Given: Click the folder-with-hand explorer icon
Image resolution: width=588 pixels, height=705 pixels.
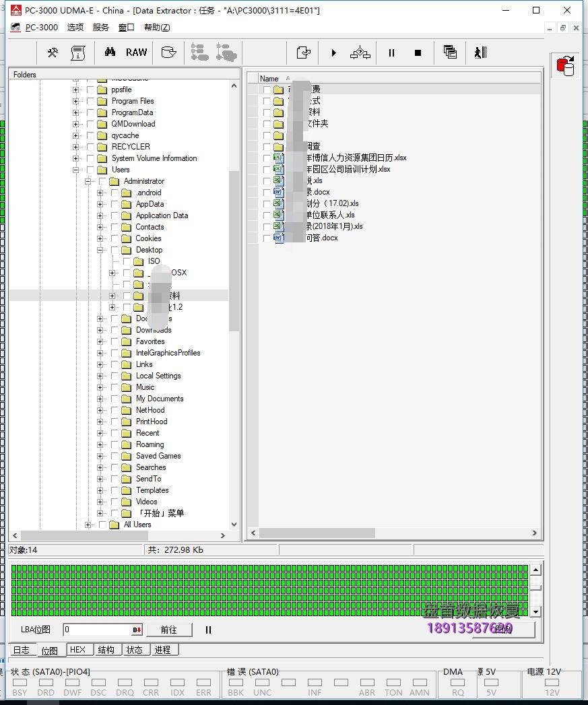Looking at the screenshot, I should tap(168, 53).
